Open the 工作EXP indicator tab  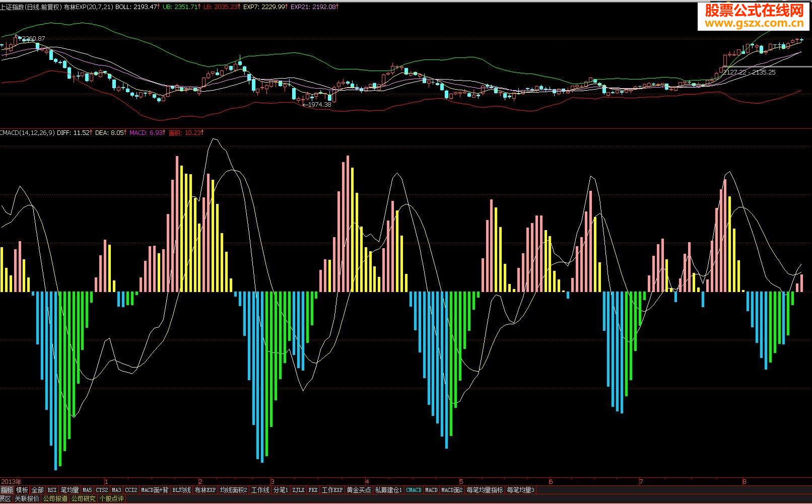(x=332, y=490)
